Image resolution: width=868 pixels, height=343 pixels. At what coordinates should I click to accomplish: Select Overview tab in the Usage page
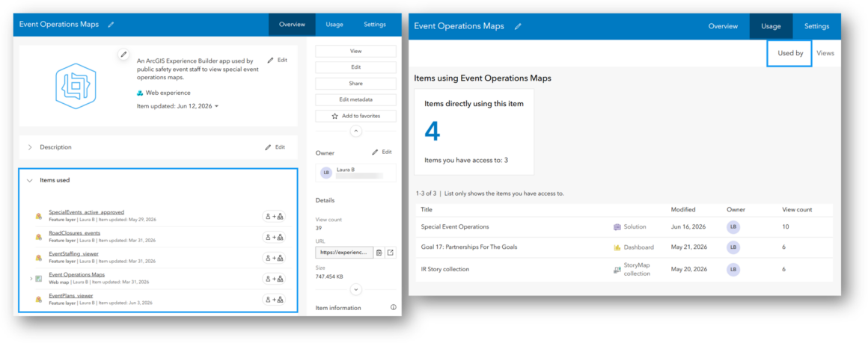pos(723,27)
